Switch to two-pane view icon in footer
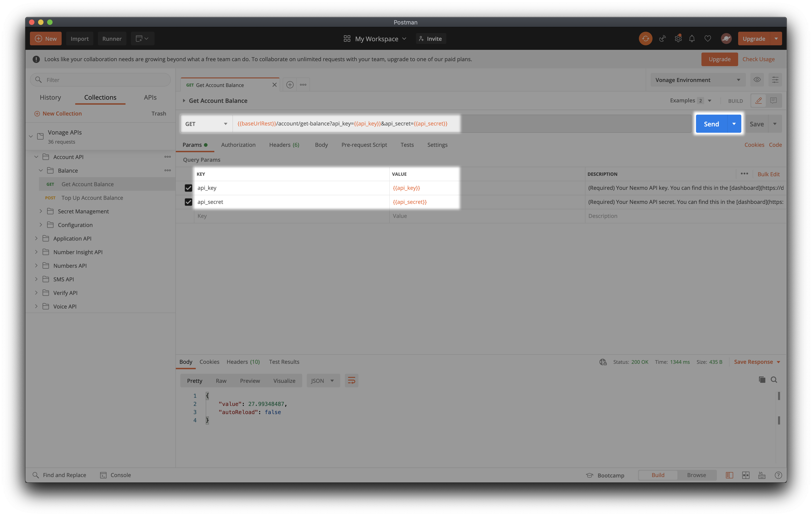The width and height of the screenshot is (812, 516). [x=746, y=475]
